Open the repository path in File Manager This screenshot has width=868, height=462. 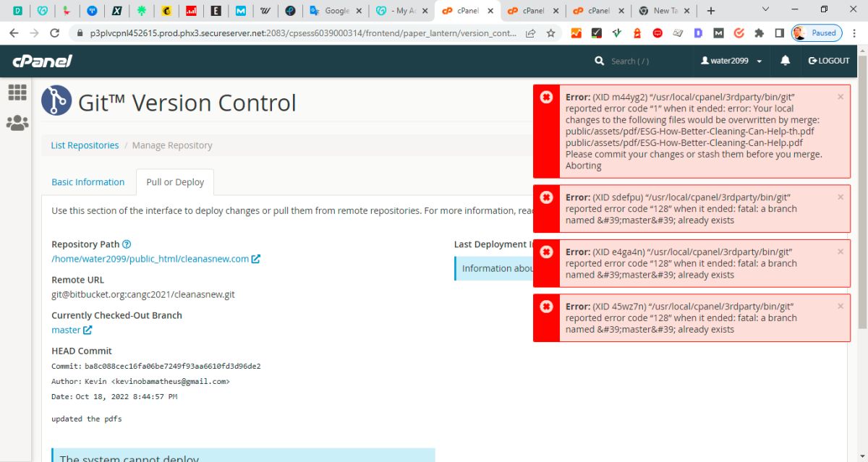pyautogui.click(x=156, y=258)
